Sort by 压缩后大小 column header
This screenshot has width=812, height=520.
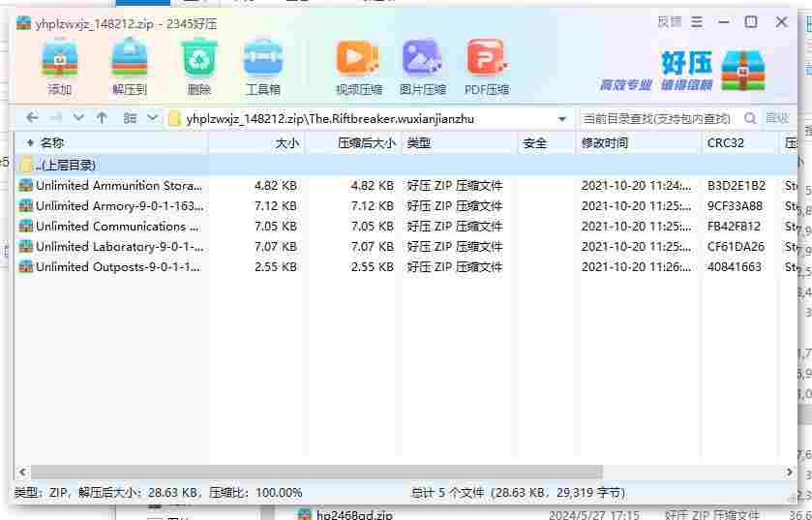353,143
